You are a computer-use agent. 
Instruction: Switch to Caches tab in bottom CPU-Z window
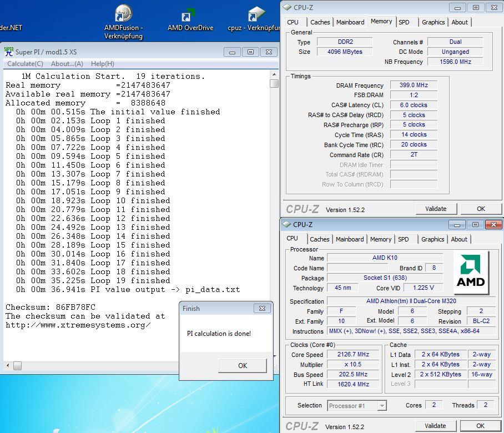coord(320,239)
